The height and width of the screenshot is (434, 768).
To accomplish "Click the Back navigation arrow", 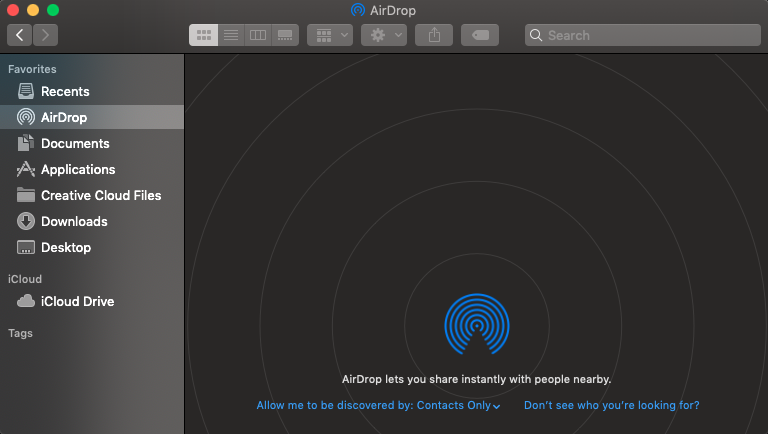I will point(19,35).
